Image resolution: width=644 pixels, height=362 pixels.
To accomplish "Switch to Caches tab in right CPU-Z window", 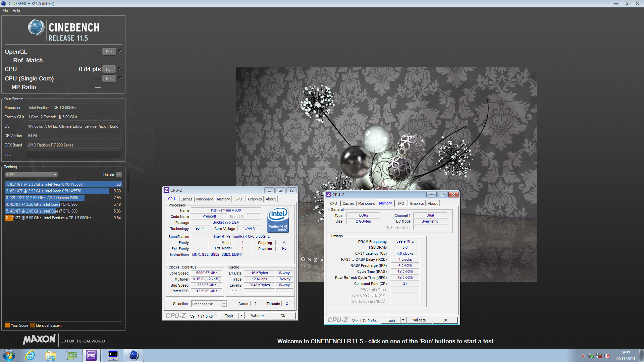I will (348, 203).
